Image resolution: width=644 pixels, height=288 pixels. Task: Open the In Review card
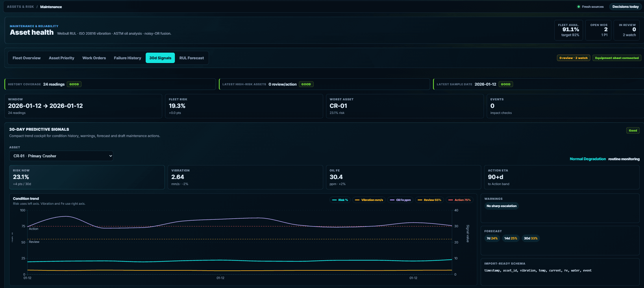coord(627,30)
